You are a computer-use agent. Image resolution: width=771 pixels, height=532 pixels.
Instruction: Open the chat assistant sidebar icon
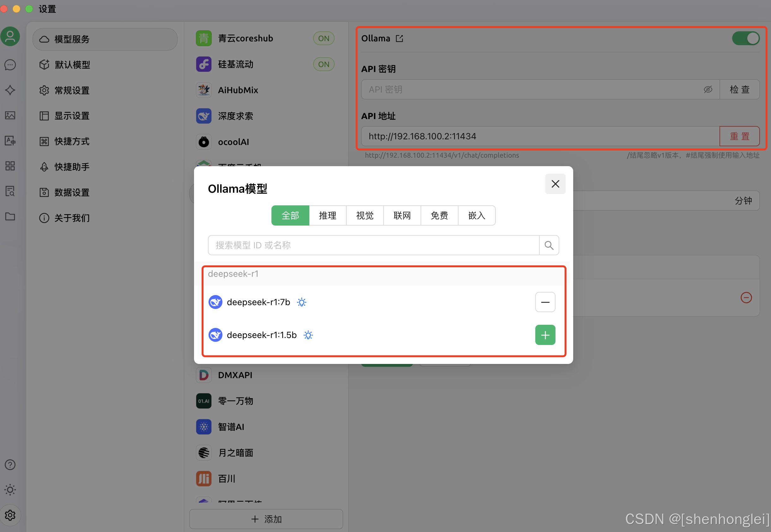[x=10, y=65]
